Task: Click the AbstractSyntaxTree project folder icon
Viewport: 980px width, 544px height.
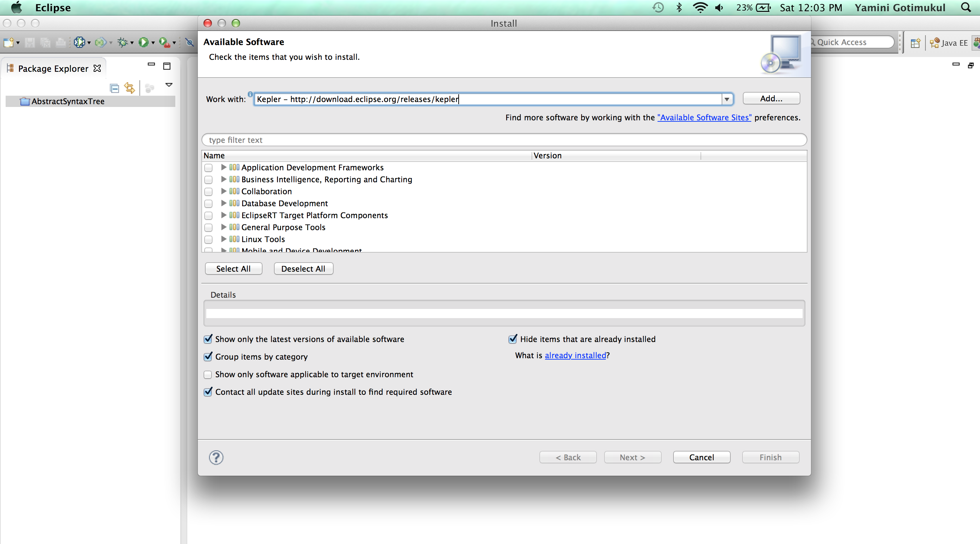Action: [25, 101]
